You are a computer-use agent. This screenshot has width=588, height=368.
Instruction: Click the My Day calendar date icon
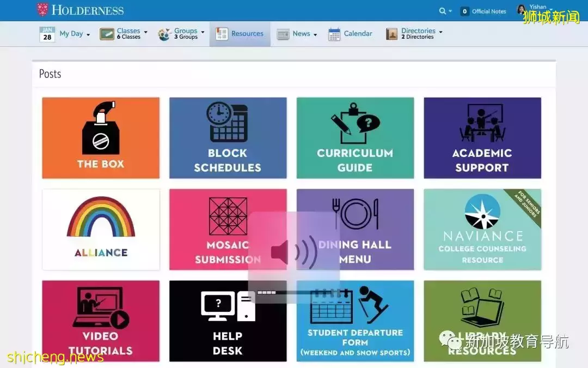[x=47, y=34]
